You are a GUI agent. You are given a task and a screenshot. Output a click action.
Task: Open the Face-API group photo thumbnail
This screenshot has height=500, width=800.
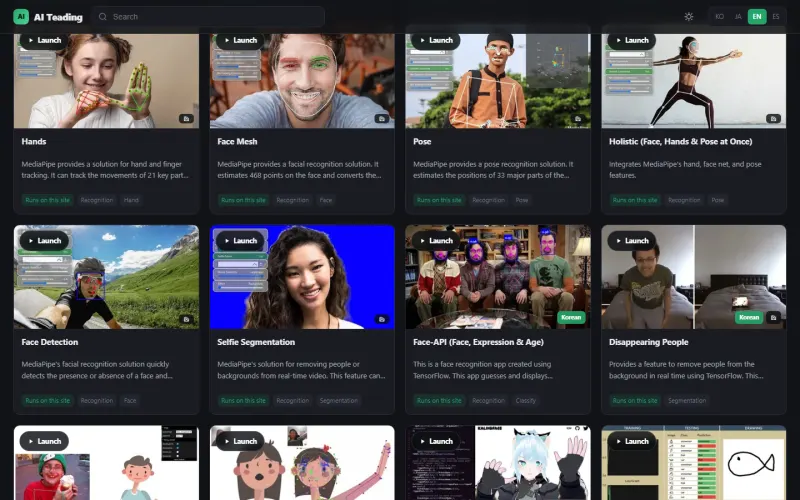[498, 277]
